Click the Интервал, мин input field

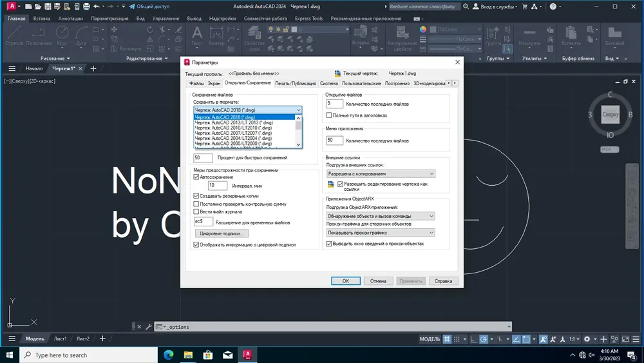pos(217,186)
